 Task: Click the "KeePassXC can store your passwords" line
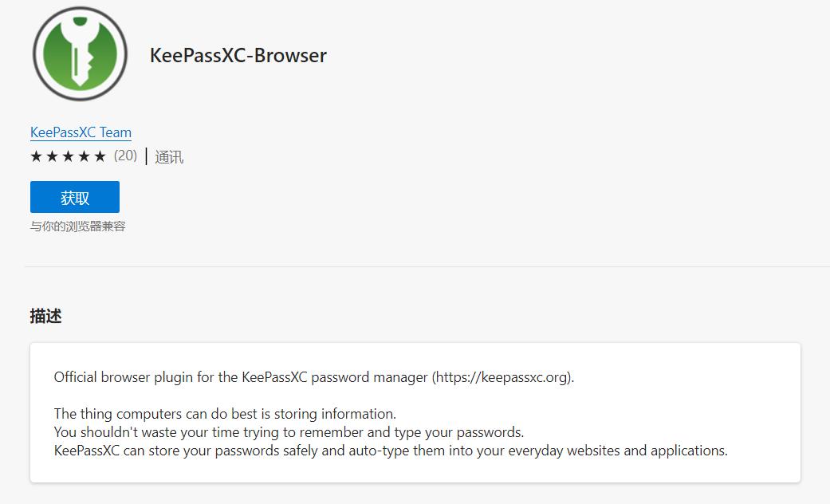pyautogui.click(x=391, y=451)
